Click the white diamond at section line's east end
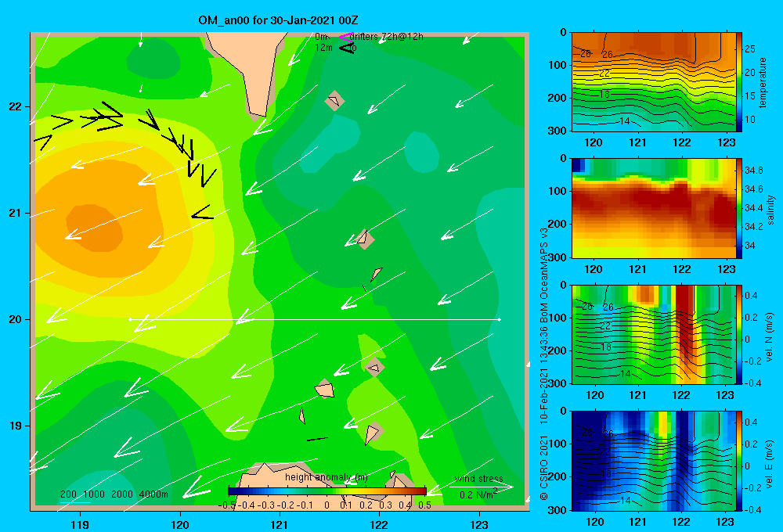783x532 pixels. tap(499, 319)
